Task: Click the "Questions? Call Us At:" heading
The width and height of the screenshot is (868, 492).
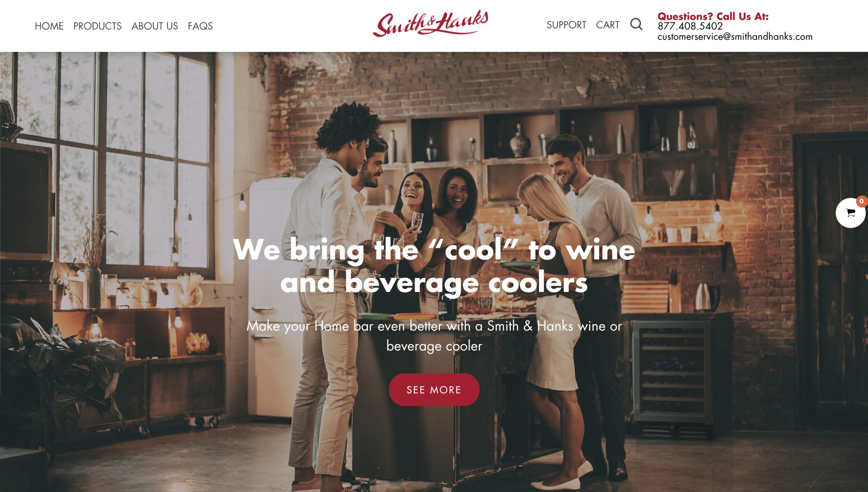Action: coord(713,16)
